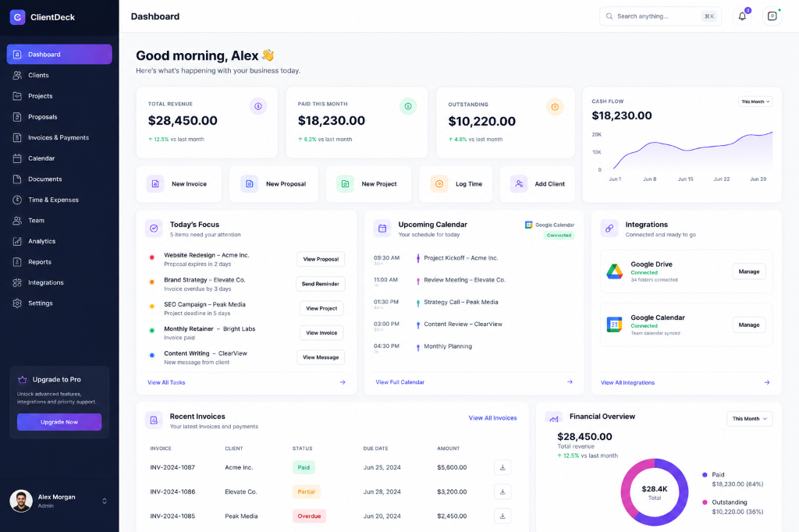Create a New Proposal
The height and width of the screenshot is (532, 799).
[x=274, y=184]
